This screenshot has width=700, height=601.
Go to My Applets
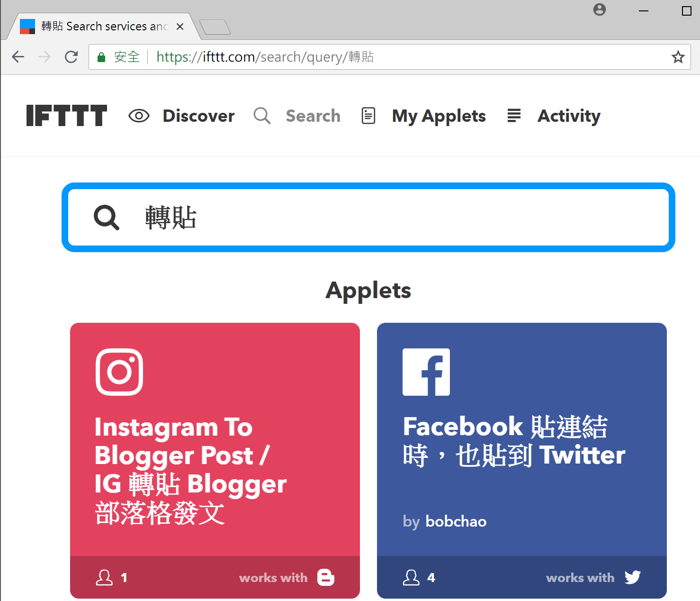[439, 116]
